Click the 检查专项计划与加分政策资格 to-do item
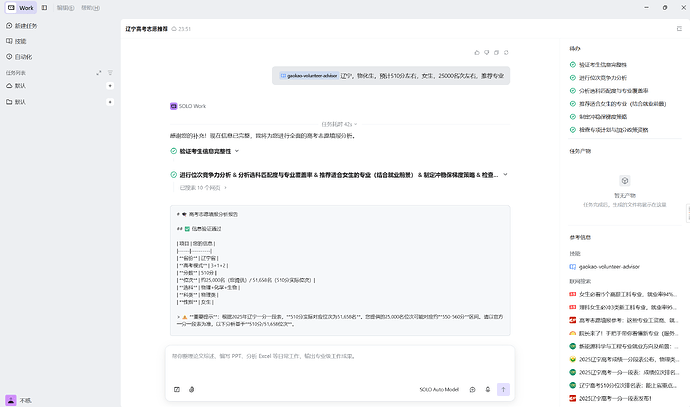The image size is (690, 407). coord(609,130)
